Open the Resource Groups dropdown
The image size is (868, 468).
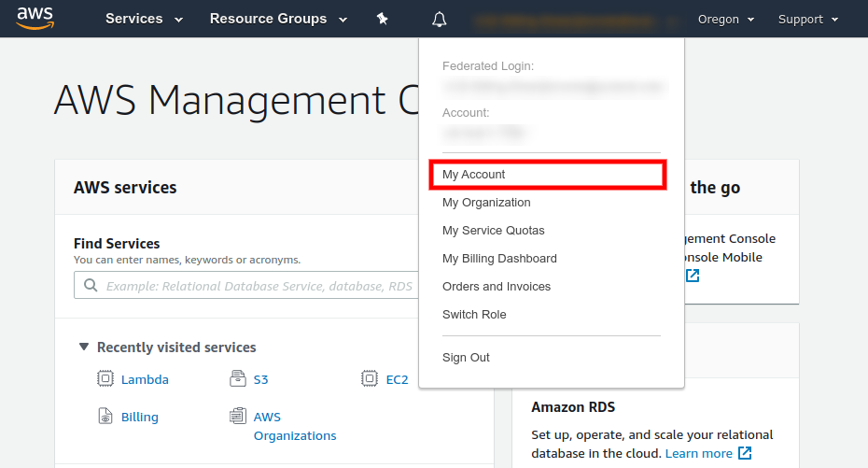pos(278,19)
